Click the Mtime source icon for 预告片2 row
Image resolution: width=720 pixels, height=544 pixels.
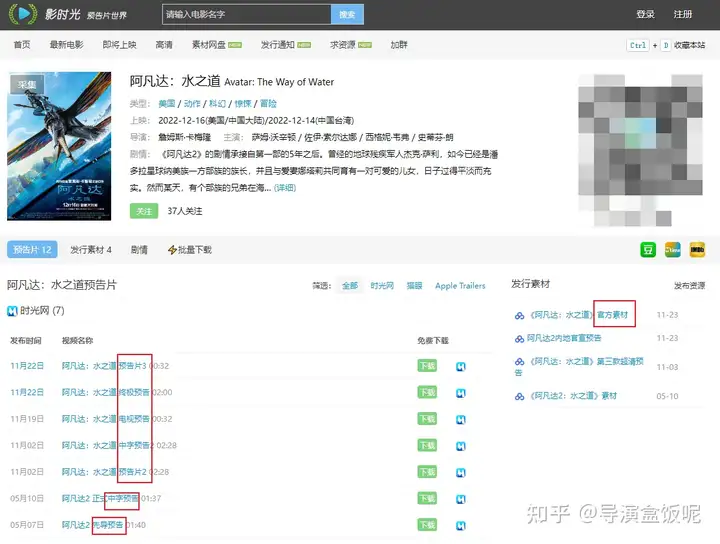click(x=461, y=472)
